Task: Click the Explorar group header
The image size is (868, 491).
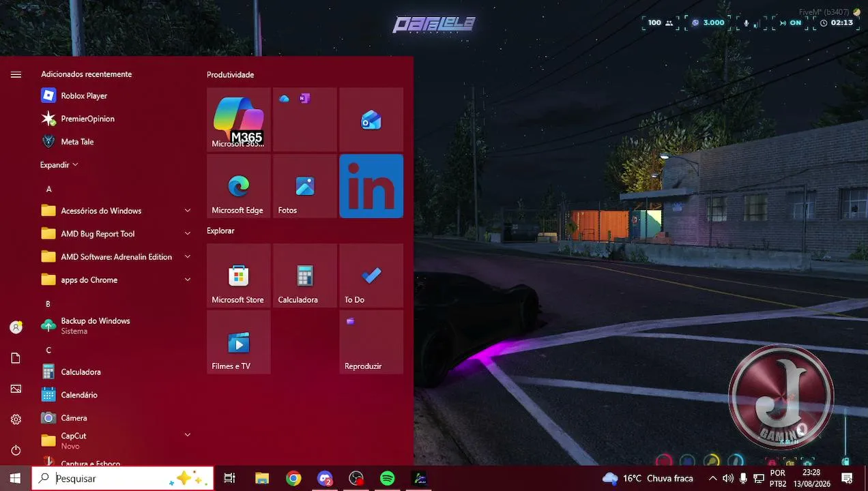Action: click(220, 231)
